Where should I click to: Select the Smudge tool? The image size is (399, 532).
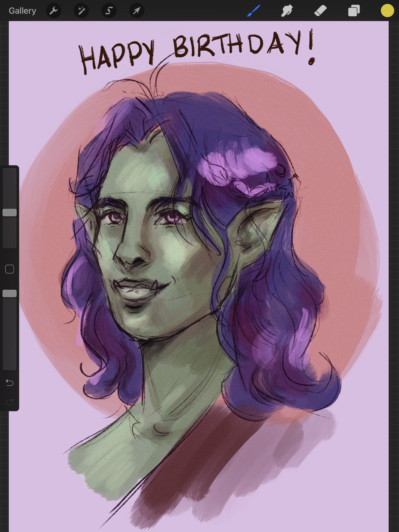coord(287,11)
